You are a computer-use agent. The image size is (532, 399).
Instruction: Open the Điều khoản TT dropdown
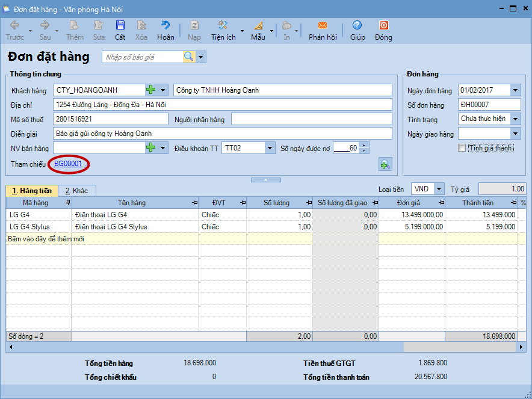coord(270,148)
